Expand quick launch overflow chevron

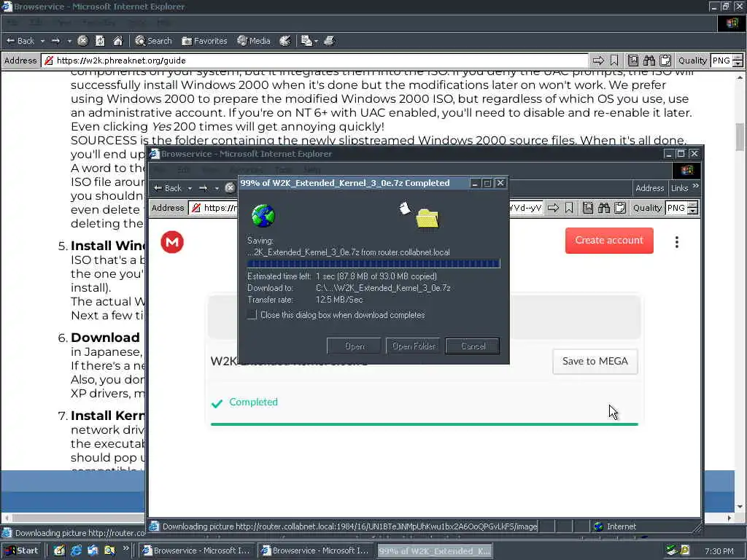(125, 548)
